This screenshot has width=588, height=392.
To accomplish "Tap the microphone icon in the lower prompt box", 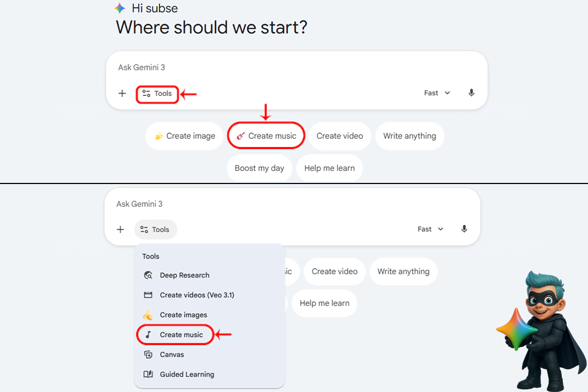I will tap(464, 229).
